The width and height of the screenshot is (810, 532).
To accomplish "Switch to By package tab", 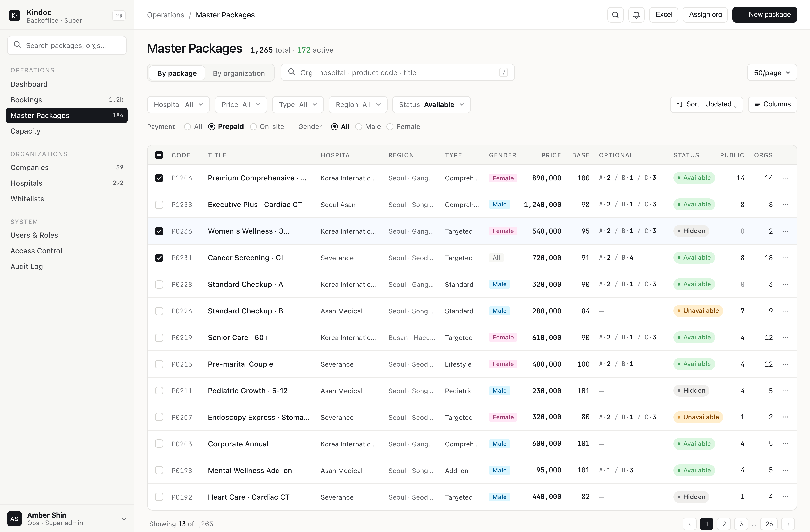I will pyautogui.click(x=177, y=73).
